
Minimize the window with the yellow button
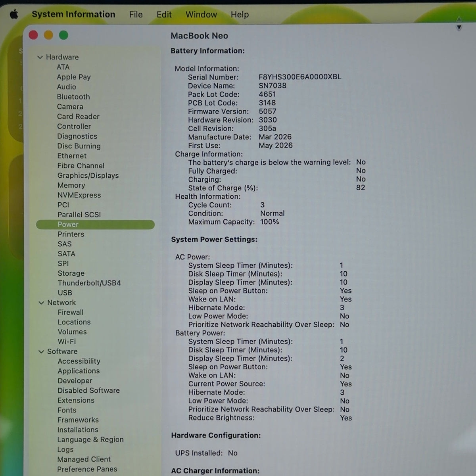pyautogui.click(x=48, y=35)
